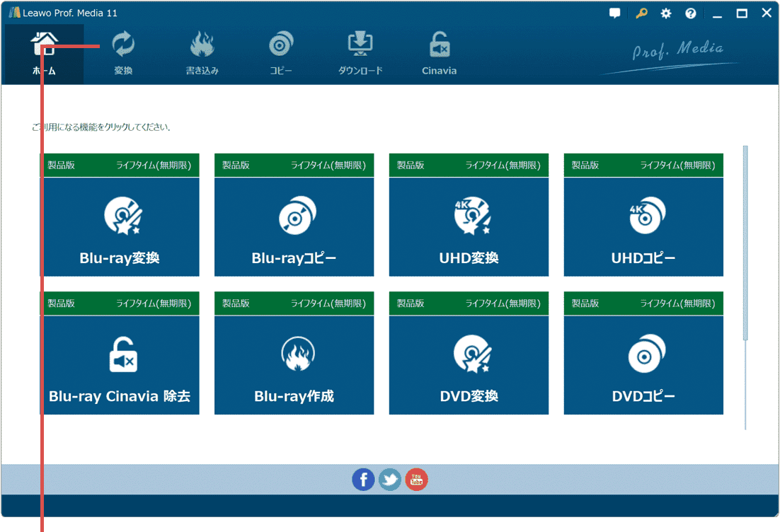The width and height of the screenshot is (780, 532).
Task: Open the Blu-ray変換 module tile
Action: click(120, 226)
